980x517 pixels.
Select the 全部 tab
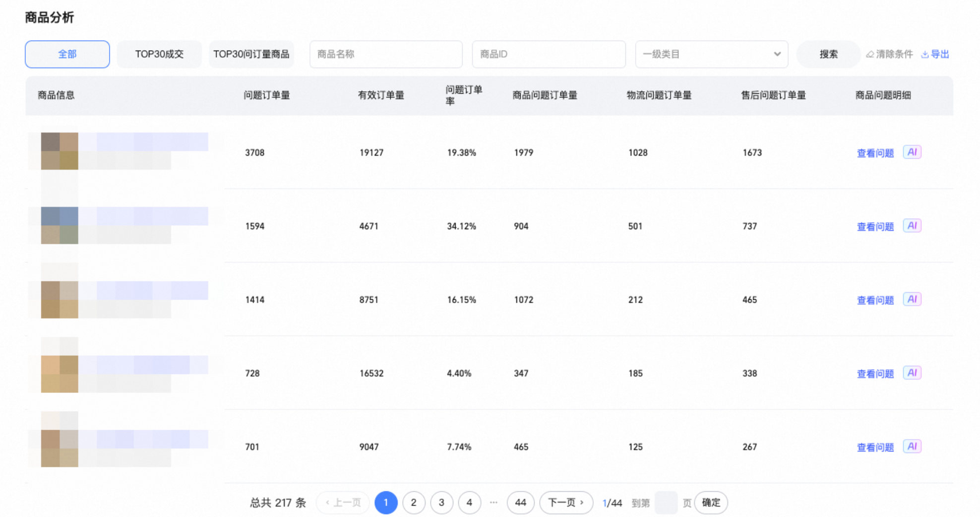tap(67, 54)
